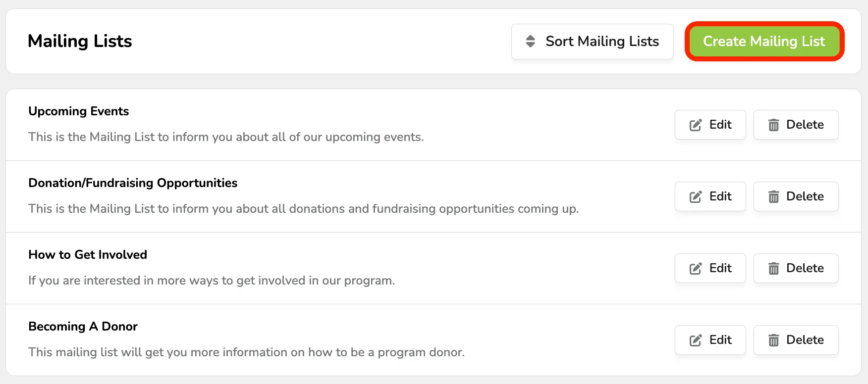Delete the Becoming A Donor list

(796, 340)
